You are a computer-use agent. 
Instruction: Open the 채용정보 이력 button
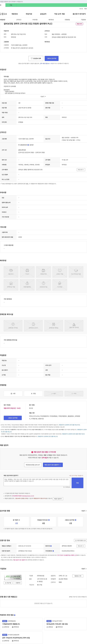pyautogui.click(x=78, y=576)
